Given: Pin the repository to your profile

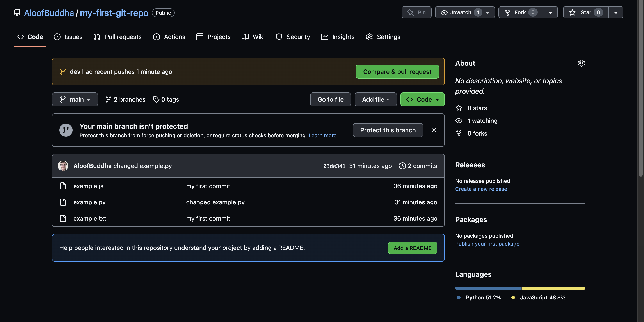Looking at the screenshot, I should [x=416, y=12].
